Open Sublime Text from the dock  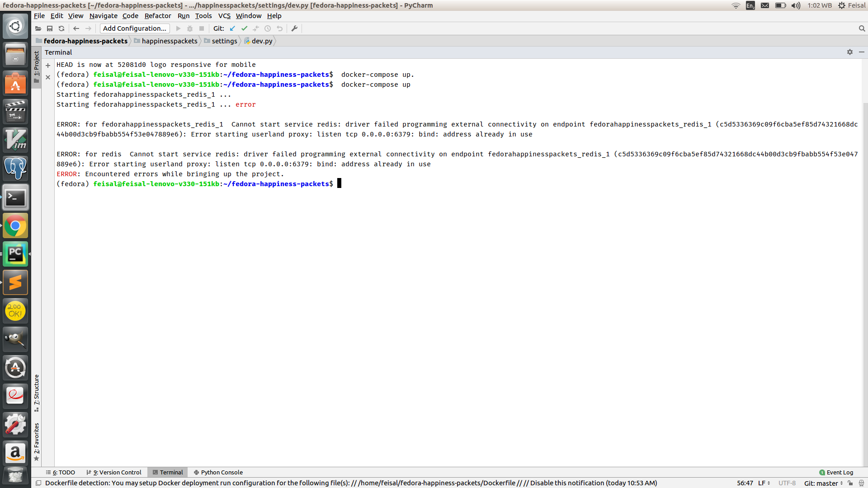(x=15, y=283)
